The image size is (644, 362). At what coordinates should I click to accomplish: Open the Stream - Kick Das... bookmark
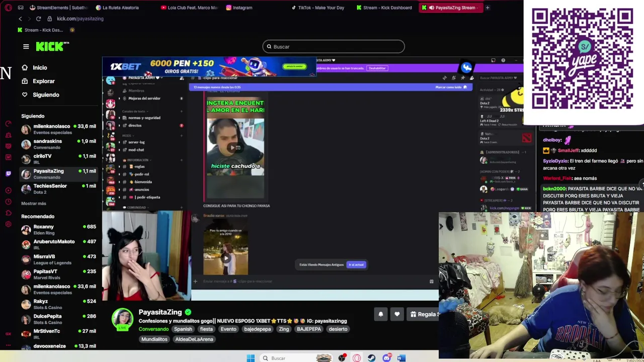40,30
